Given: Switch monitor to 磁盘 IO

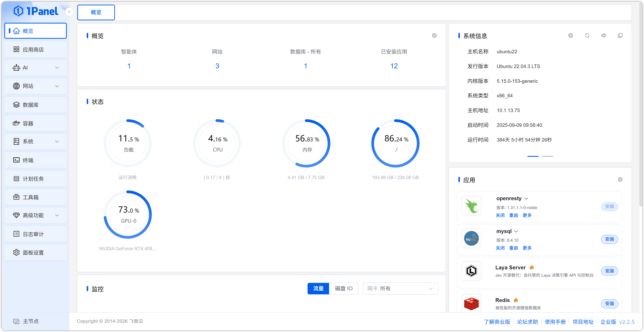Looking at the screenshot, I should pos(344,288).
